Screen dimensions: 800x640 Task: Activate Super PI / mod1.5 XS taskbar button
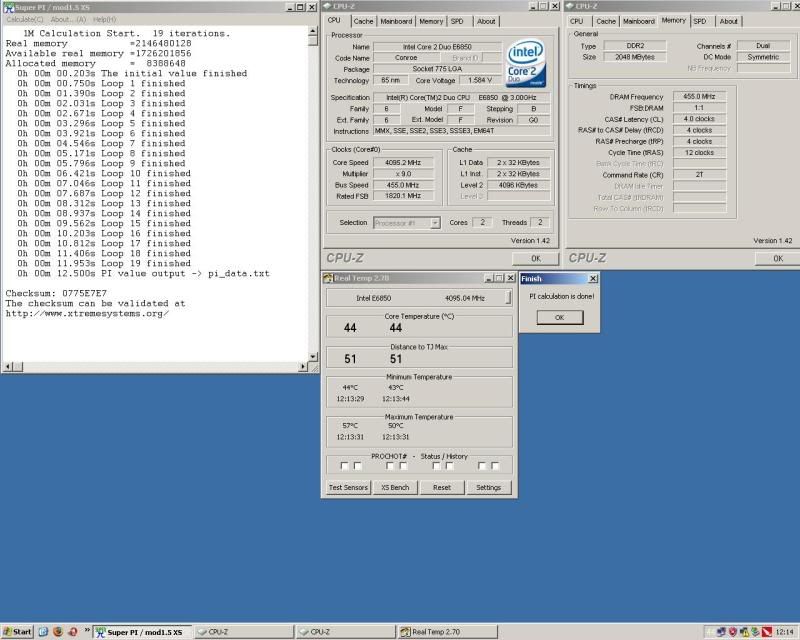pyautogui.click(x=142, y=632)
